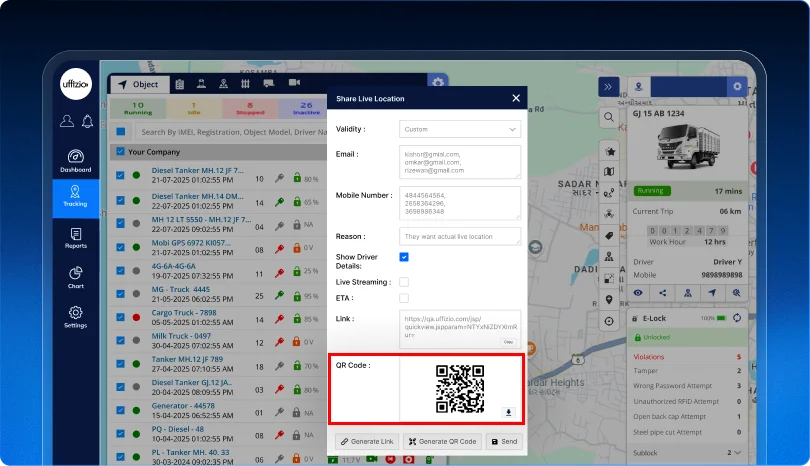The width and height of the screenshot is (810, 466).
Task: Click the truck thumbnail image
Action: tap(688, 146)
